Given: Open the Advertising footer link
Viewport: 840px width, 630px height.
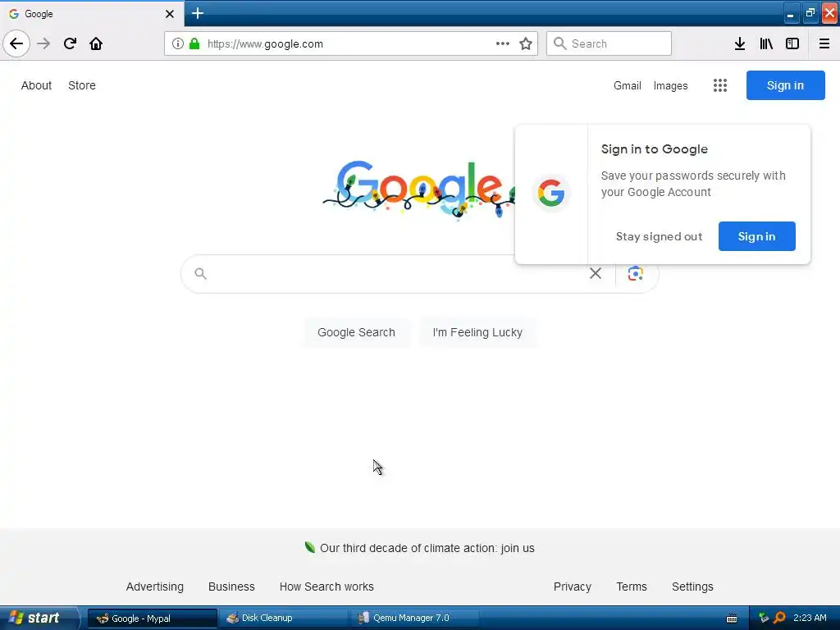Looking at the screenshot, I should click(x=155, y=587).
